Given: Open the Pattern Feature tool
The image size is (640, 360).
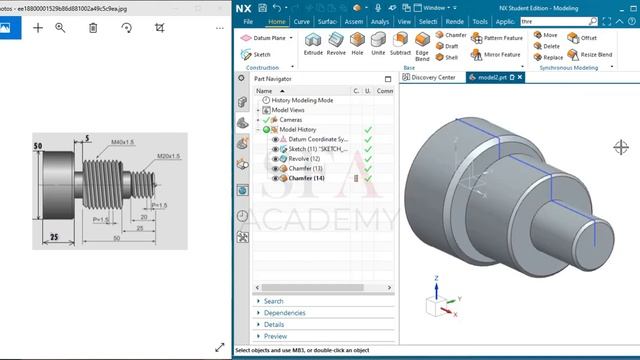Looking at the screenshot, I should click(x=496, y=38).
